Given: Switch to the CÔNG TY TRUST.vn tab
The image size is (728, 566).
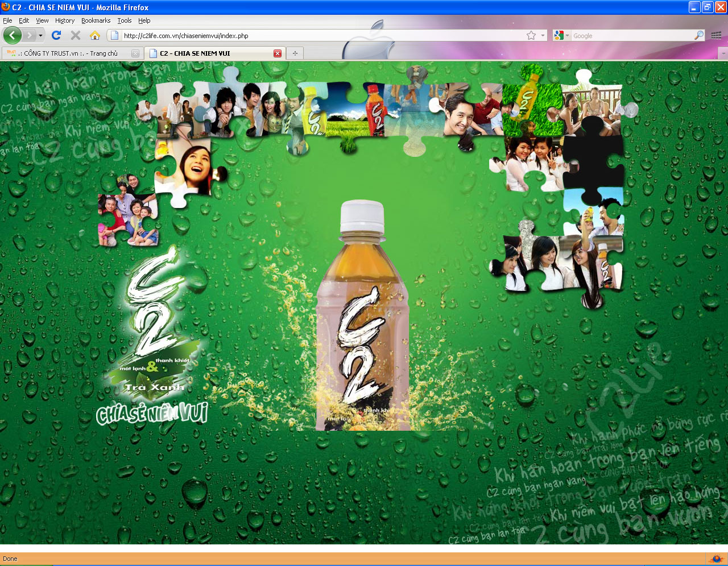Looking at the screenshot, I should pyautogui.click(x=72, y=53).
